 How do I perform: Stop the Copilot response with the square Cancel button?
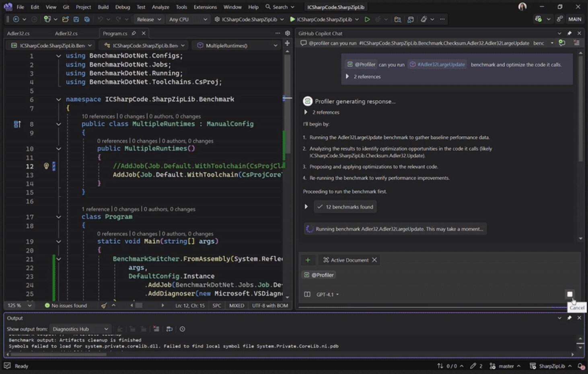tap(570, 294)
